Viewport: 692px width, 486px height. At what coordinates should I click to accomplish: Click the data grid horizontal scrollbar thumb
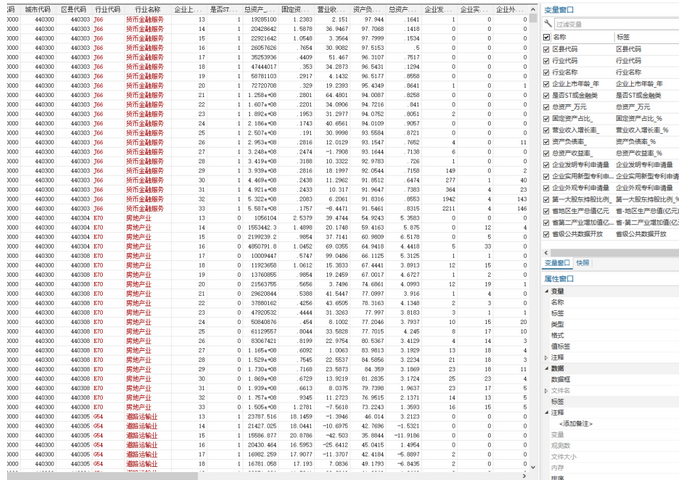[x=102, y=476]
